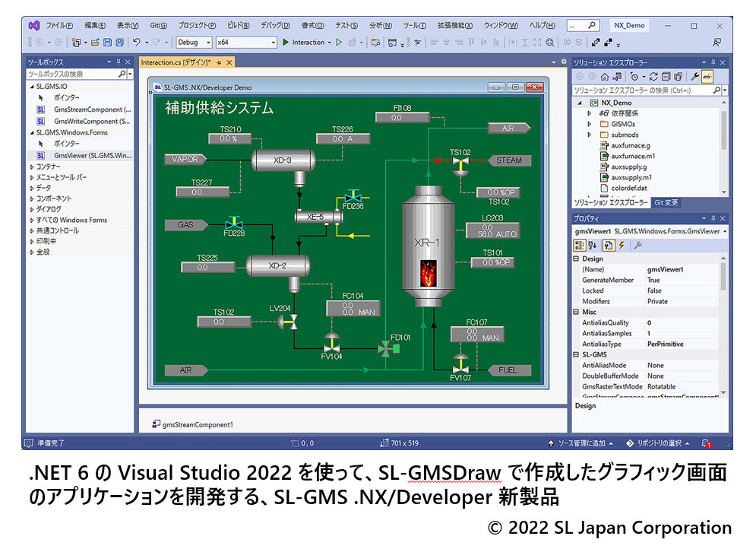Click the Undo arrow icon

[137, 43]
